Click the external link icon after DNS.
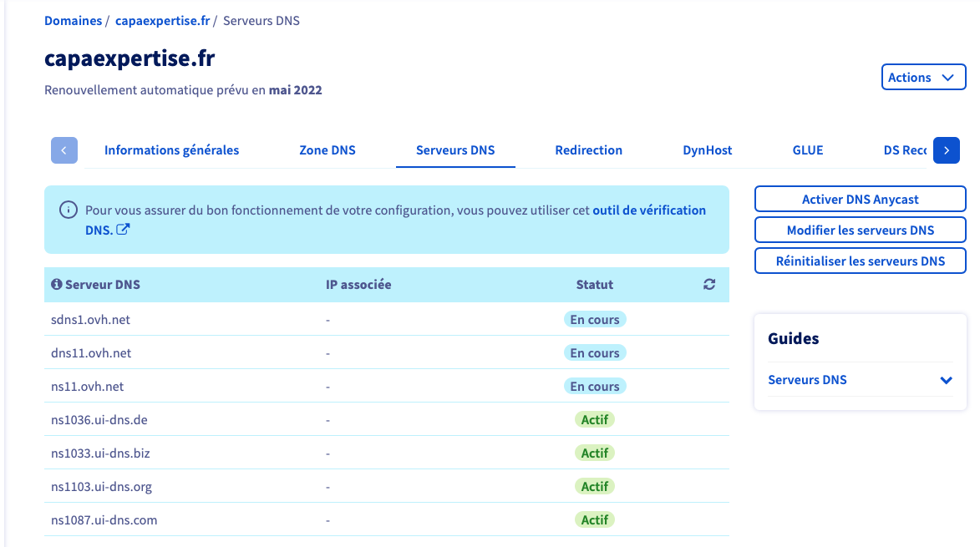 coord(123,230)
